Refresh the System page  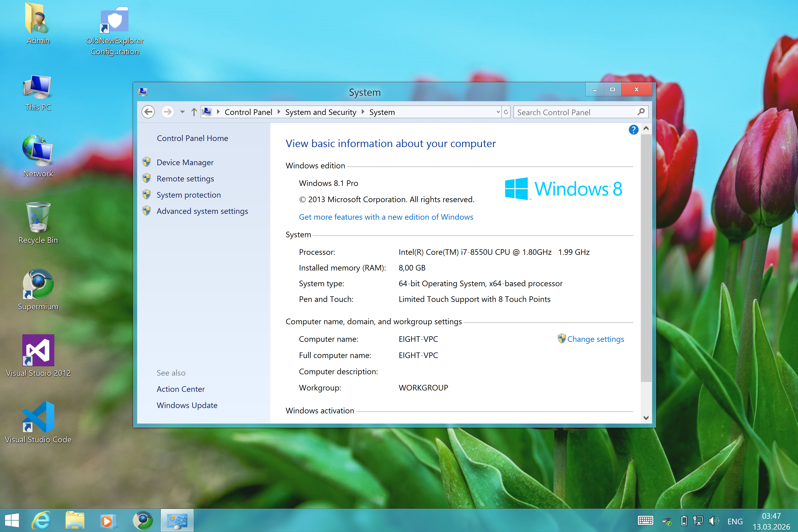click(506, 112)
